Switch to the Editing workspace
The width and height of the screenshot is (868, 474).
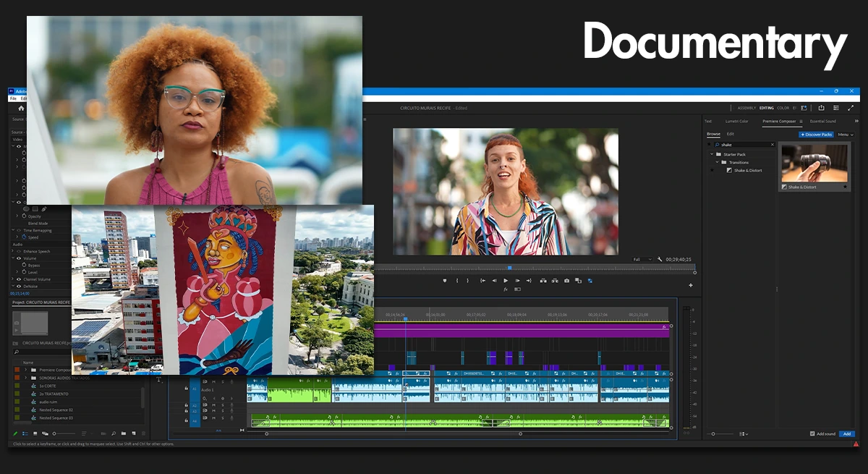(767, 108)
